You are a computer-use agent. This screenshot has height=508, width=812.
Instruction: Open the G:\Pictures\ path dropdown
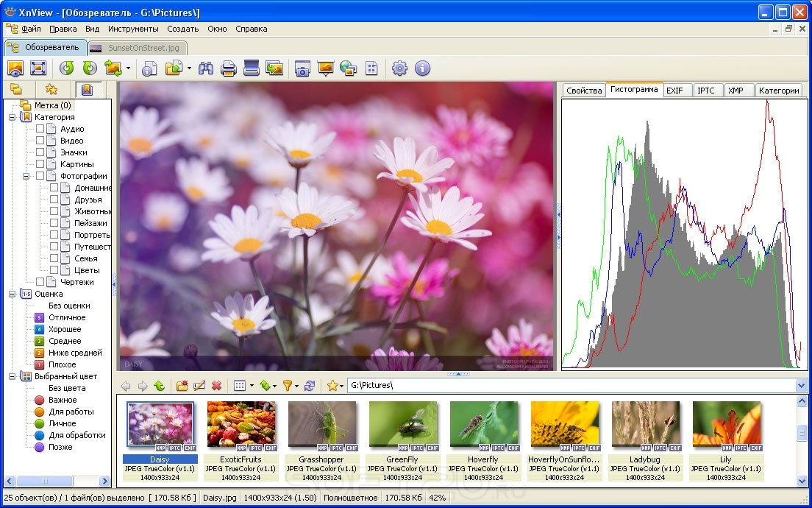801,385
